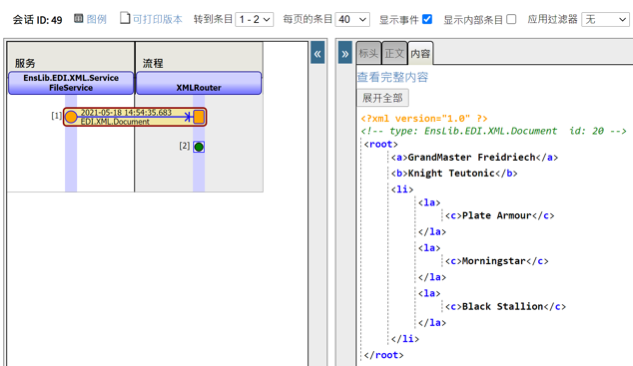Click the 服务 column heading
Viewport: 633px width, 366px height.
(x=25, y=63)
